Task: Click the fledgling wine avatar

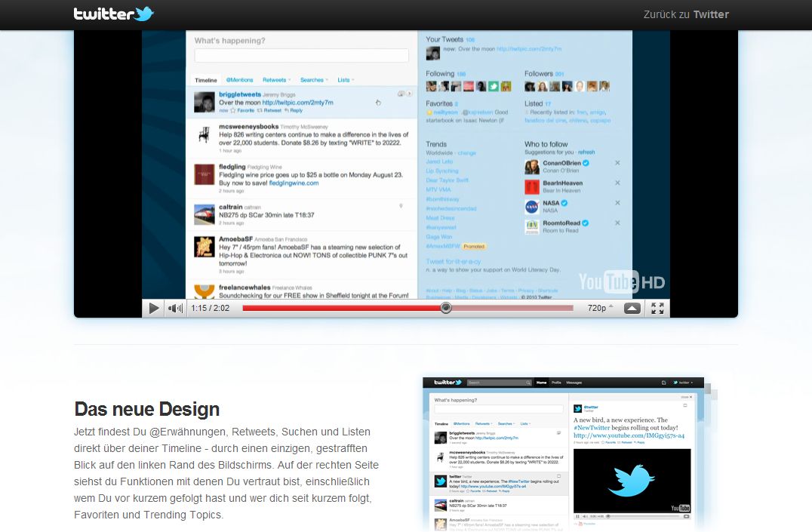Action: click(x=204, y=174)
